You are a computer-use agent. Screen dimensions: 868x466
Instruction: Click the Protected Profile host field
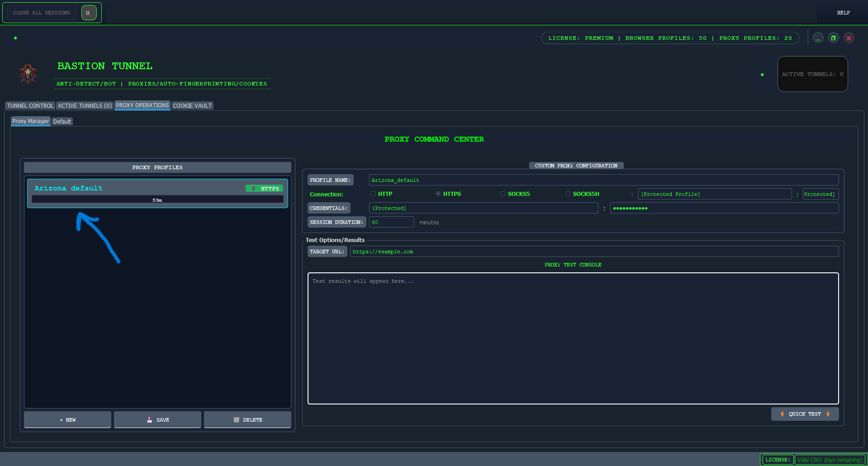click(715, 194)
